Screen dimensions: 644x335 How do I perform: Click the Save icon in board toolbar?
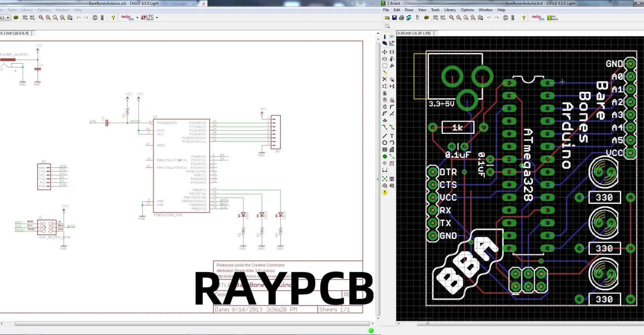(x=394, y=18)
